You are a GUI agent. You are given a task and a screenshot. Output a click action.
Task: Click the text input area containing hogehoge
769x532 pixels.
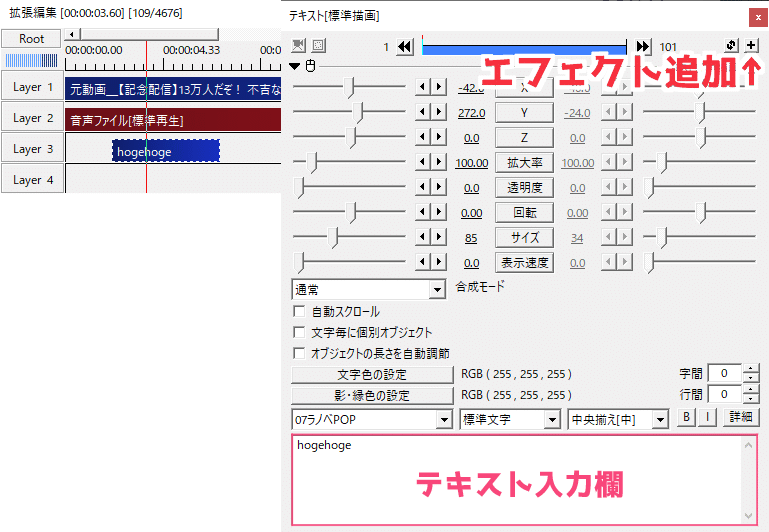pos(524,480)
